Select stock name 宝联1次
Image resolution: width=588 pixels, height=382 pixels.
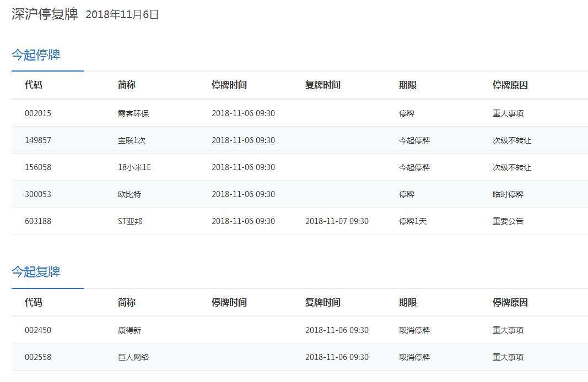[132, 140]
